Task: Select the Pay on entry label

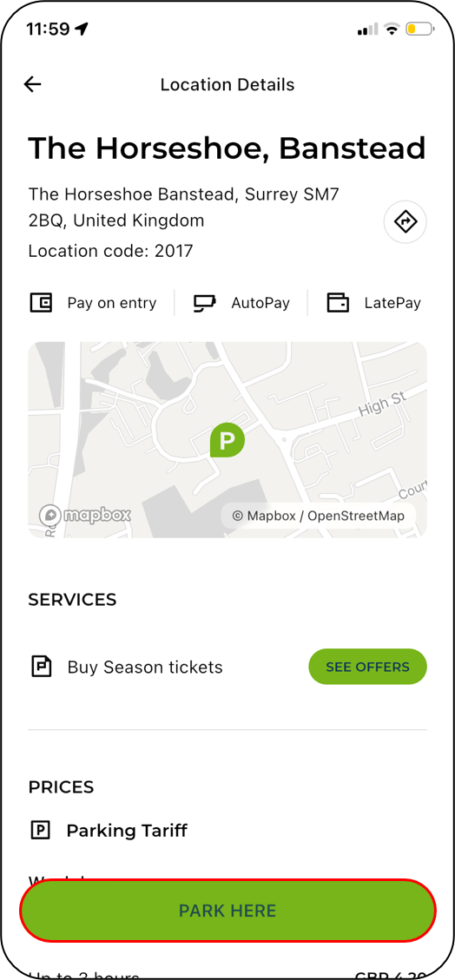Action: [112, 303]
